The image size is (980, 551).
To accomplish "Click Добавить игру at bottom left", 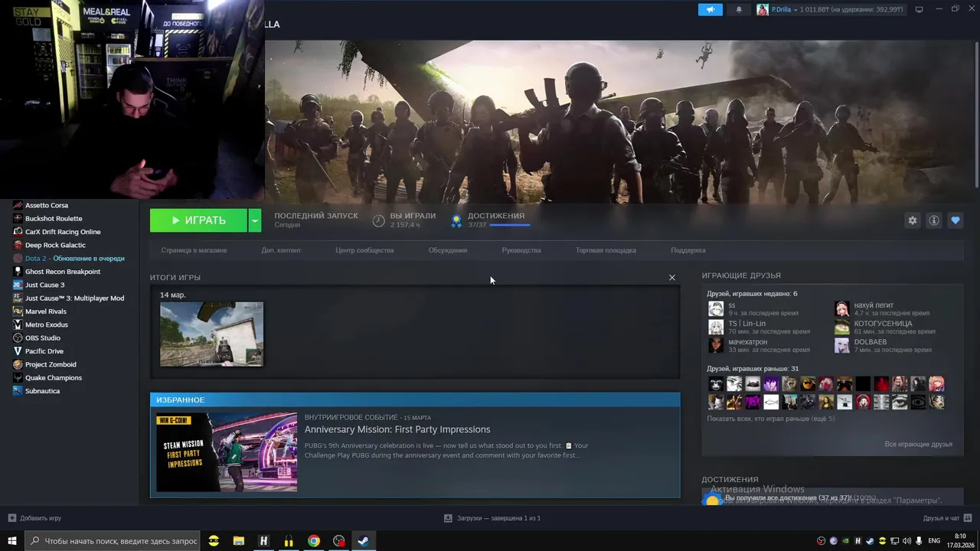I will click(x=35, y=518).
